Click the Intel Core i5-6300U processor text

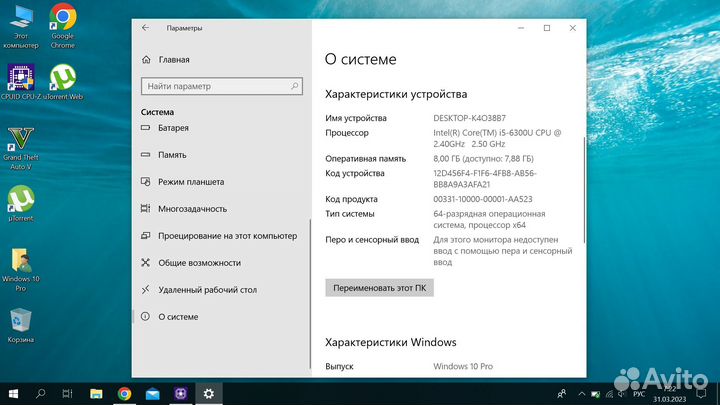[x=497, y=138]
